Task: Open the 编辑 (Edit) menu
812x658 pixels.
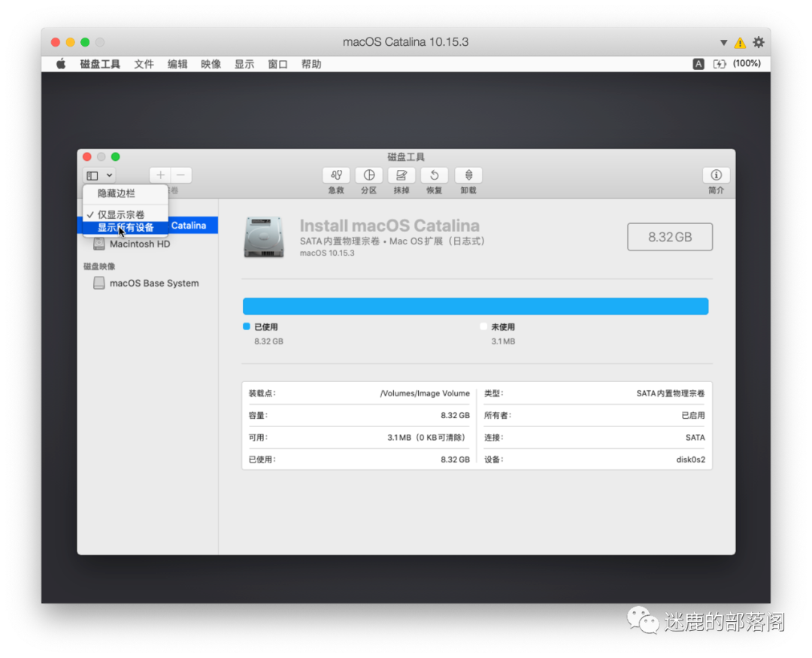Action: (x=177, y=64)
